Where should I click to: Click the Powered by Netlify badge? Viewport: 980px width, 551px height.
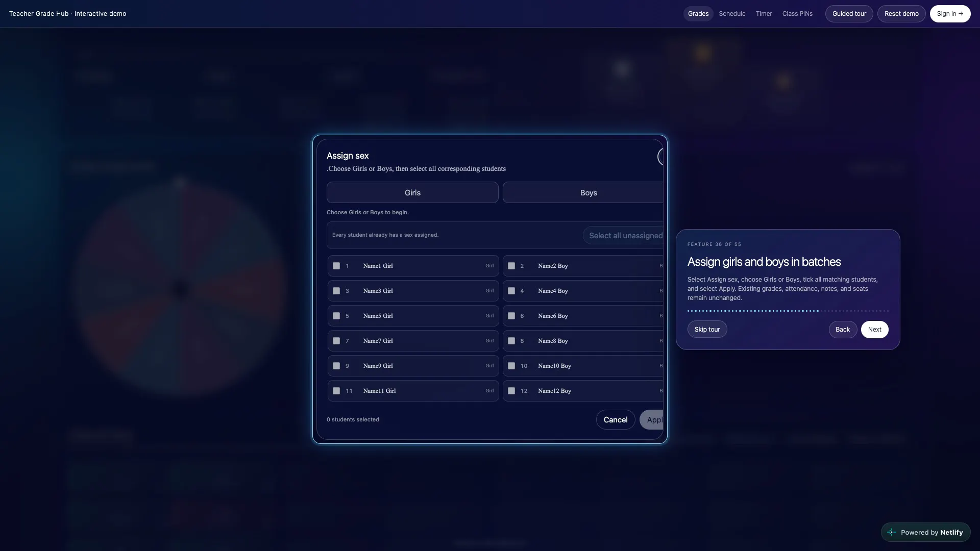(925, 532)
